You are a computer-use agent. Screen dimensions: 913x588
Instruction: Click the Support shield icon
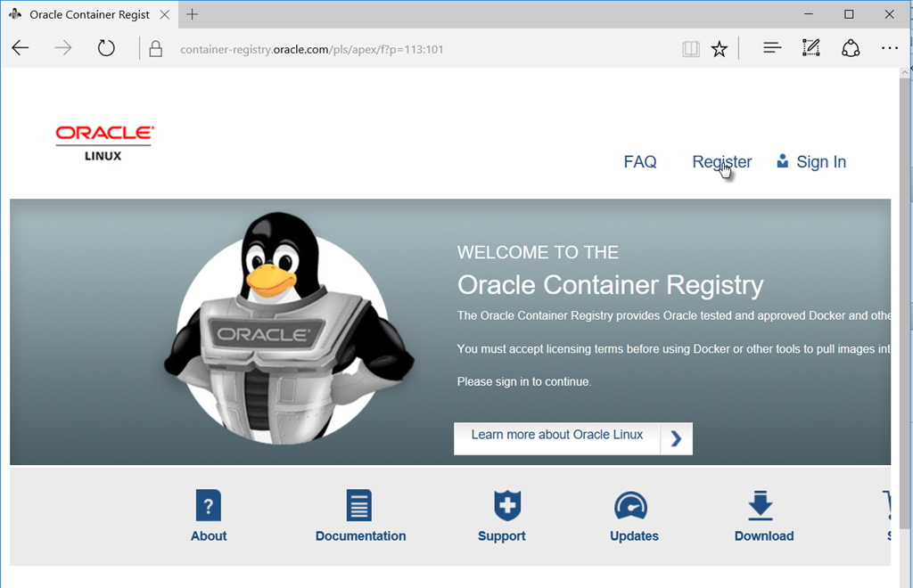click(506, 506)
